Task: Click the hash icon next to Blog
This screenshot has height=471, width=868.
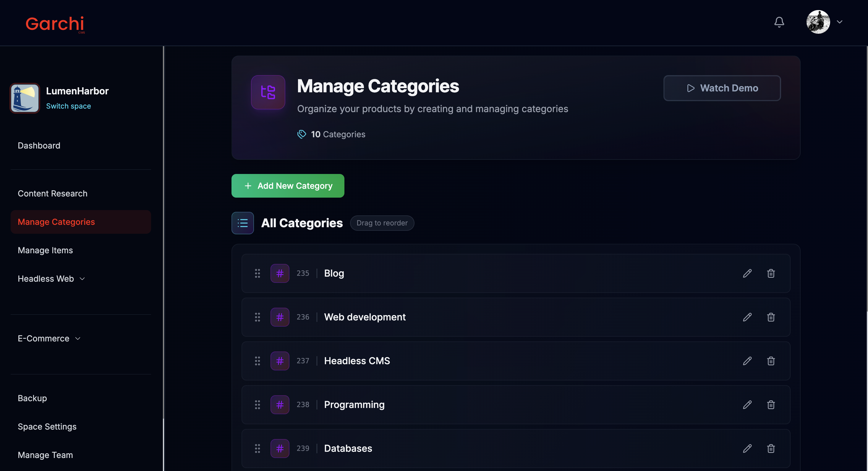Action: click(280, 273)
